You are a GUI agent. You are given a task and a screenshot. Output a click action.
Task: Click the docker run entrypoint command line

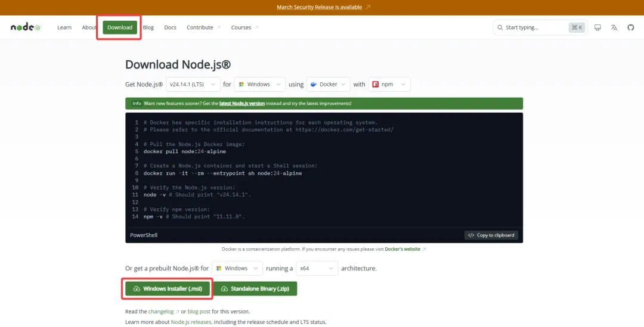[222, 173]
